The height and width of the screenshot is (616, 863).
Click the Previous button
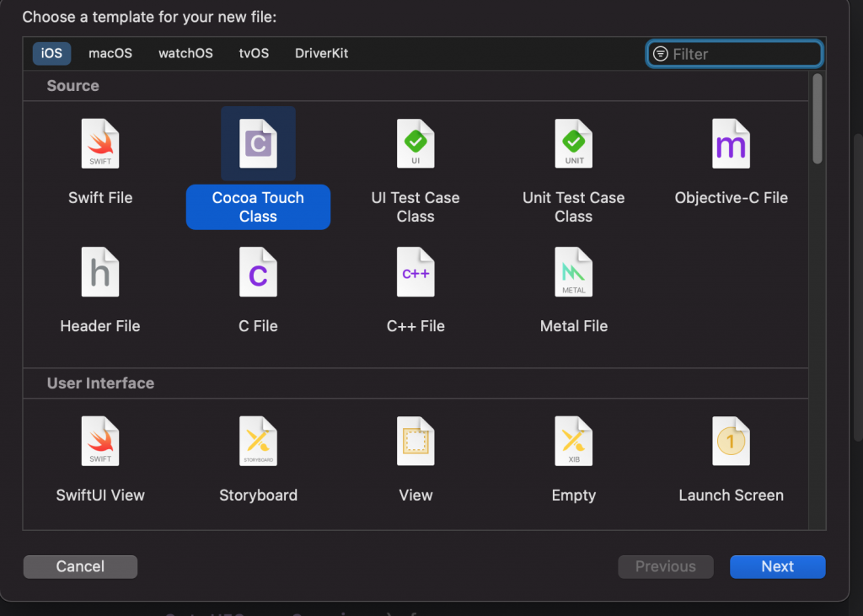666,566
